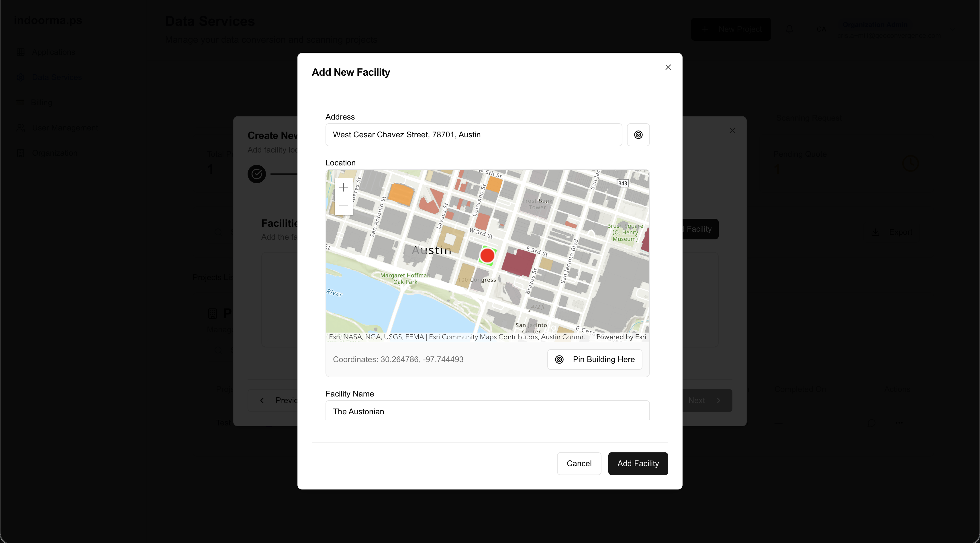Click the Powered by Esri attribution link
Image resolution: width=980 pixels, height=543 pixels.
click(x=621, y=337)
